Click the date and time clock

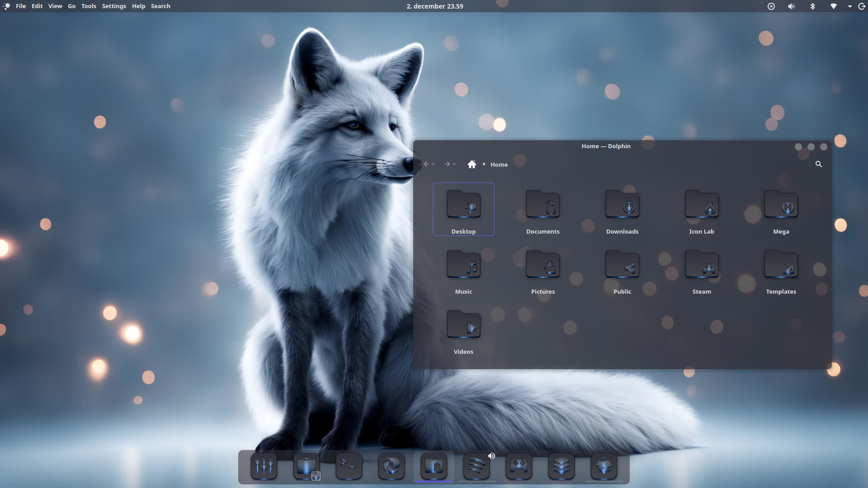click(x=434, y=6)
